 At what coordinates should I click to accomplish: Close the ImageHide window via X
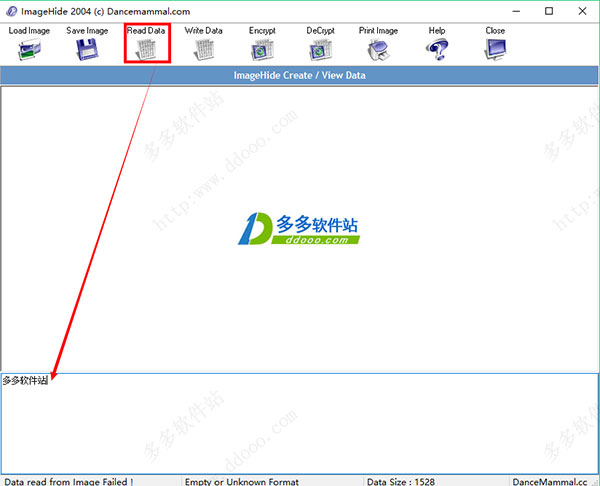click(x=582, y=11)
